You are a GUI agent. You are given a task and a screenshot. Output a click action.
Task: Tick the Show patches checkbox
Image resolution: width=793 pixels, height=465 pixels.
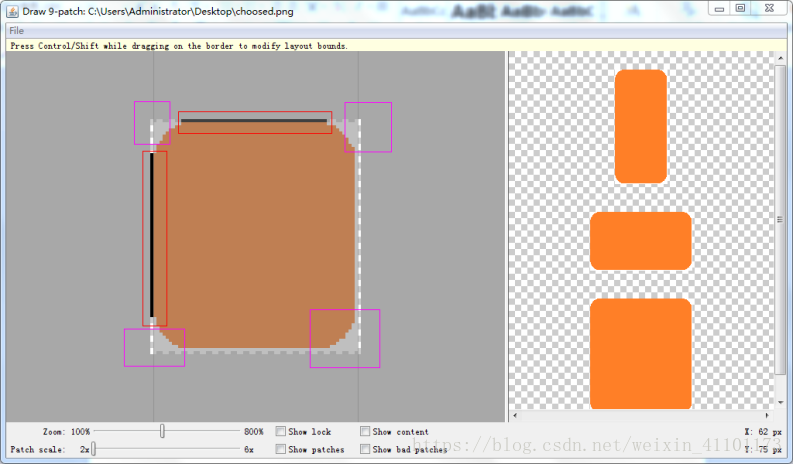280,449
